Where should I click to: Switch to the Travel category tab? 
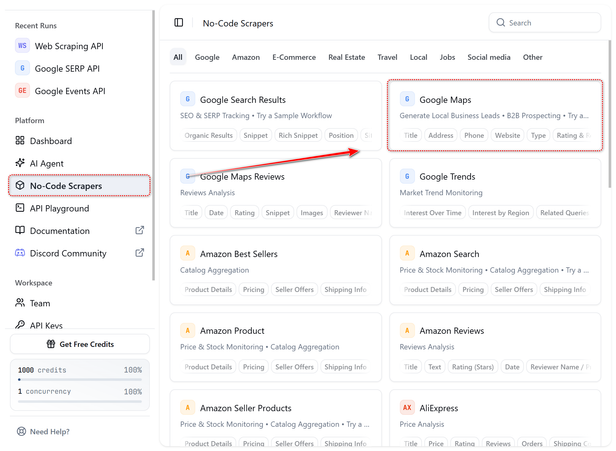click(x=387, y=57)
